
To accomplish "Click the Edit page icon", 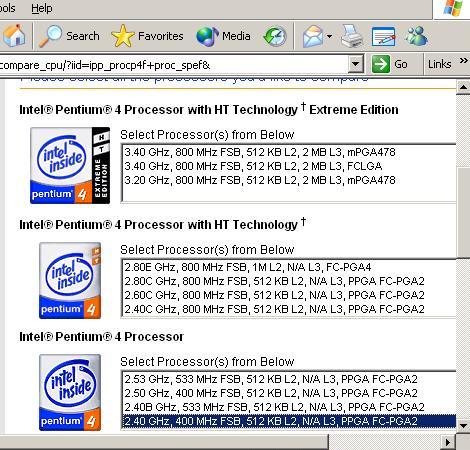I will (x=383, y=36).
